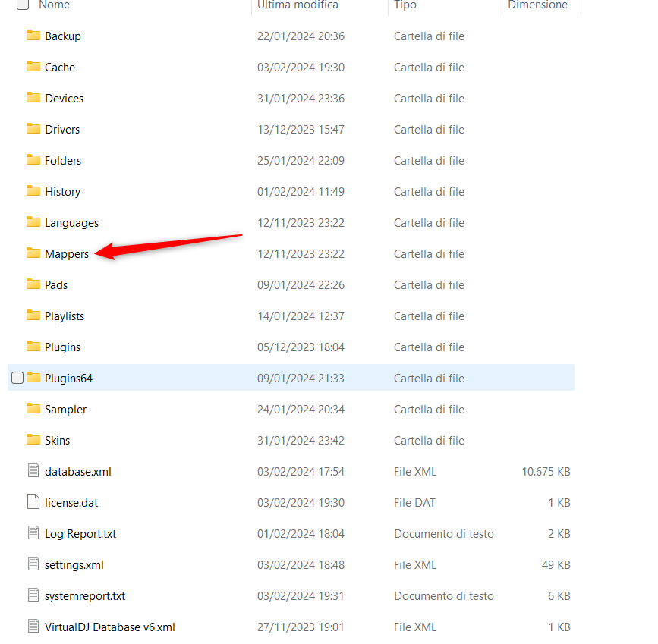
Task: Toggle the select-all checkbox in the header
Action: coord(23,5)
